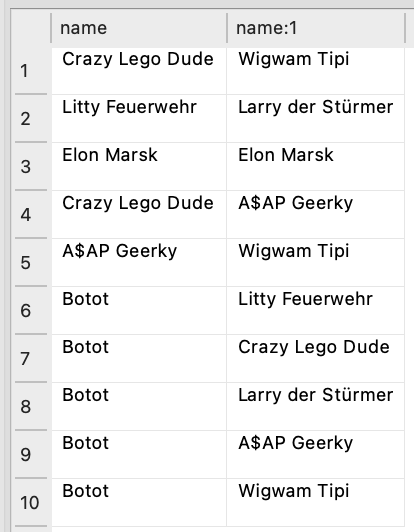Click "Larry der Stürmer" cell in row 8
This screenshot has height=532, width=414.
[316, 406]
